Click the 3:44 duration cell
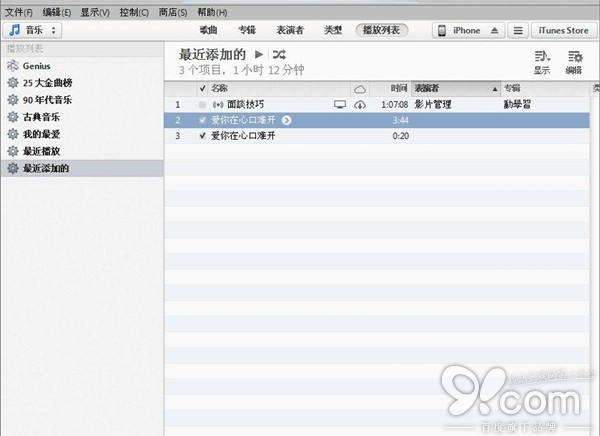This screenshot has width=600, height=436. [401, 120]
